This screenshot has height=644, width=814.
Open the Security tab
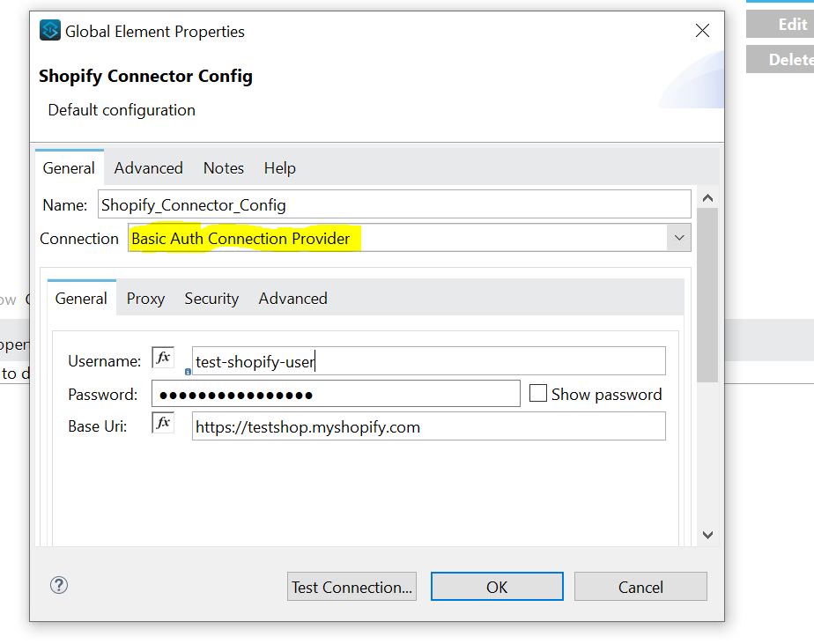[x=211, y=299]
